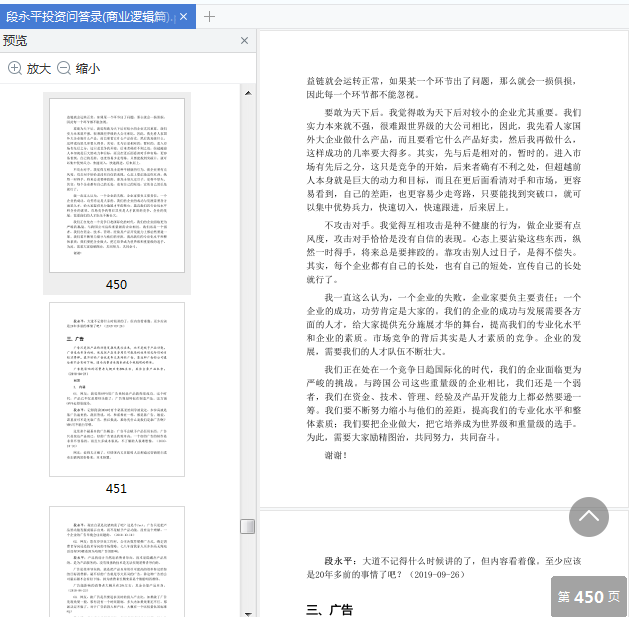Close the 预览 preview panel
Viewport: 629px width, 617px height.
pos(244,41)
